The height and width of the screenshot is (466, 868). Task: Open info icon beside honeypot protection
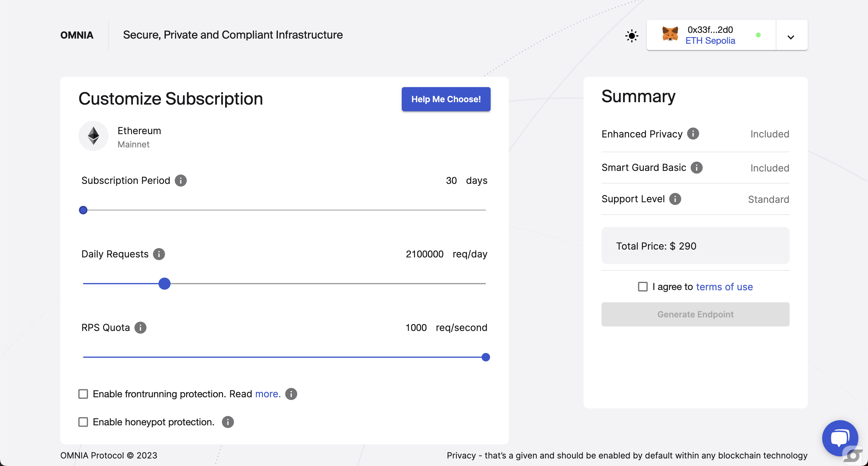pos(228,422)
